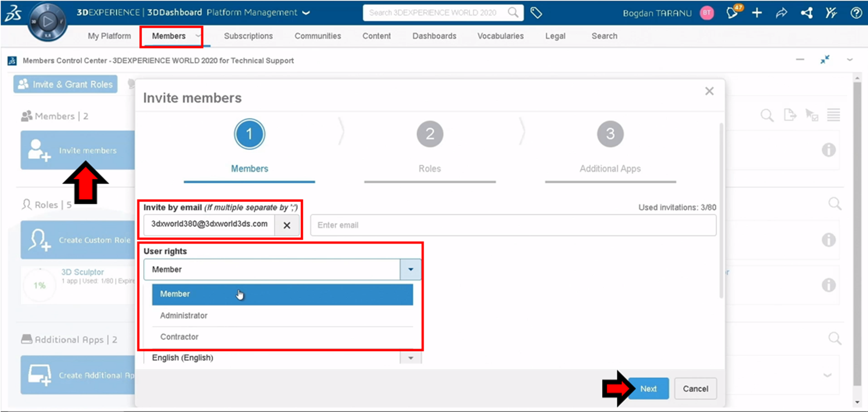Click the Next button
Image resolution: width=868 pixels, height=412 pixels.
(648, 389)
